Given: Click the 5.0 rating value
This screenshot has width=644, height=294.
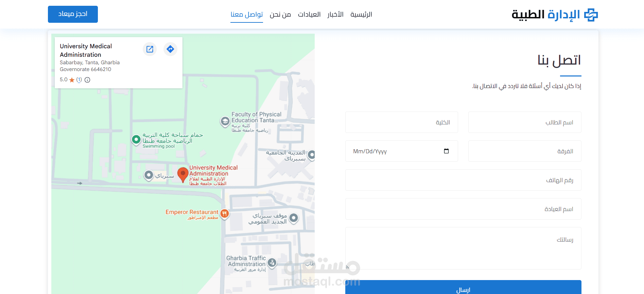Looking at the screenshot, I should [x=64, y=80].
